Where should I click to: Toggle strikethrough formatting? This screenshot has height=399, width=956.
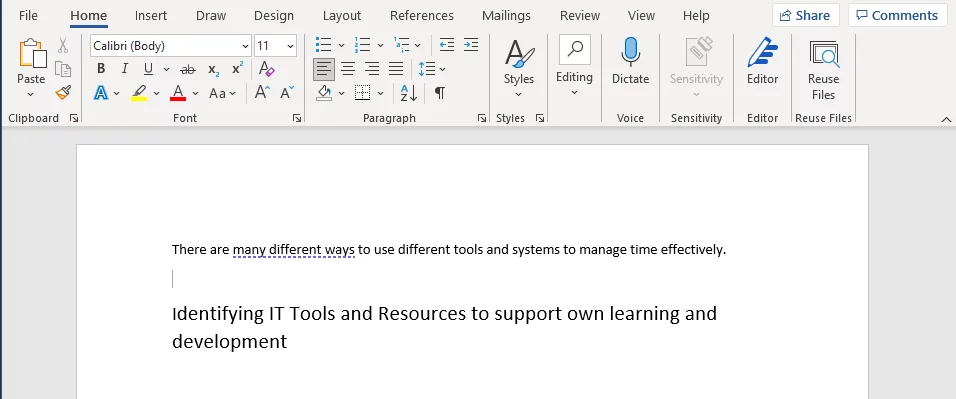[x=188, y=69]
